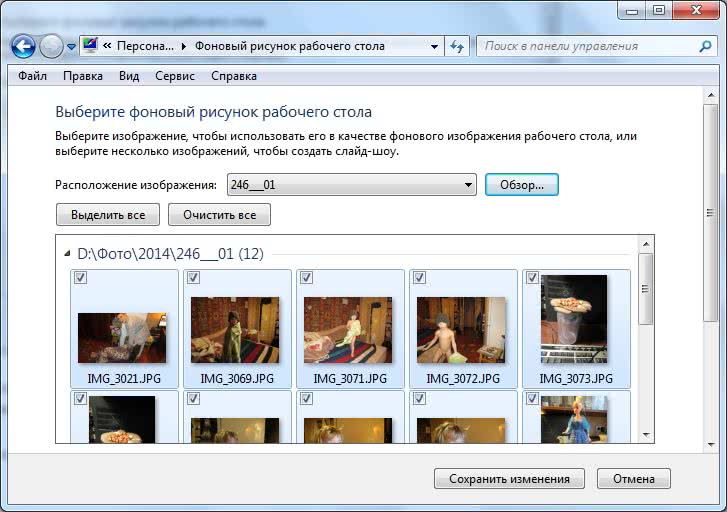The height and width of the screenshot is (512, 727).
Task: Open the Вид menu
Action: (x=129, y=76)
